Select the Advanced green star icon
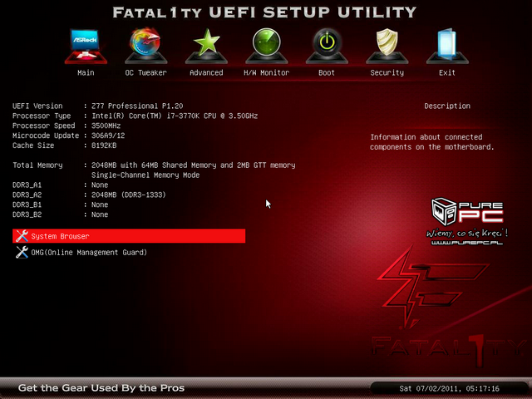This screenshot has width=532, height=399. (x=206, y=47)
